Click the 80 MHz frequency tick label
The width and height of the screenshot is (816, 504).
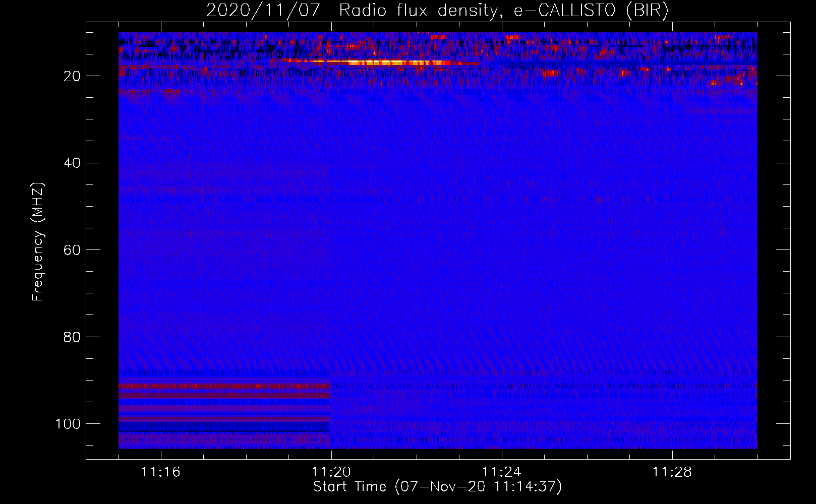click(x=73, y=337)
